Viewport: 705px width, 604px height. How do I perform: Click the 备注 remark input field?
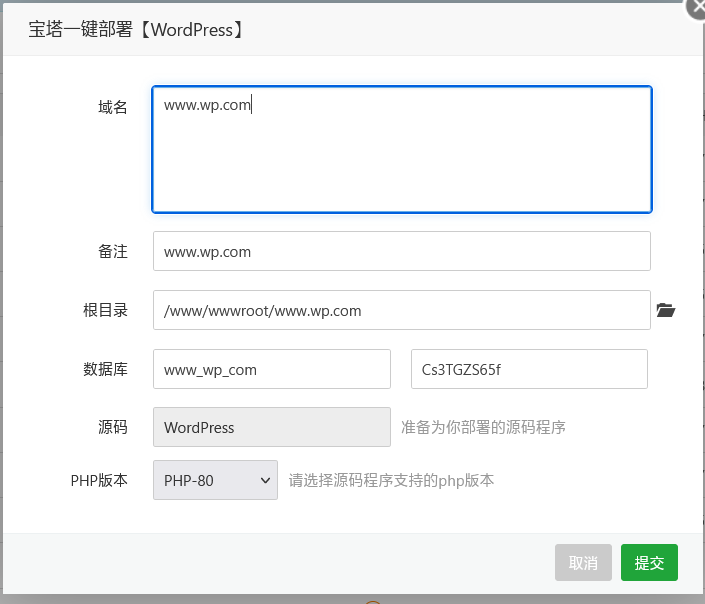(402, 251)
